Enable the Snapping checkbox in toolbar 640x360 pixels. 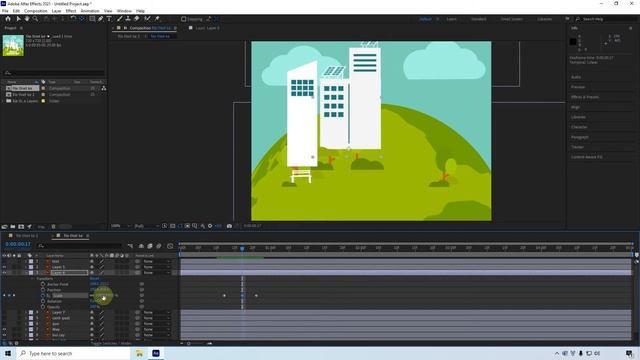(x=184, y=19)
